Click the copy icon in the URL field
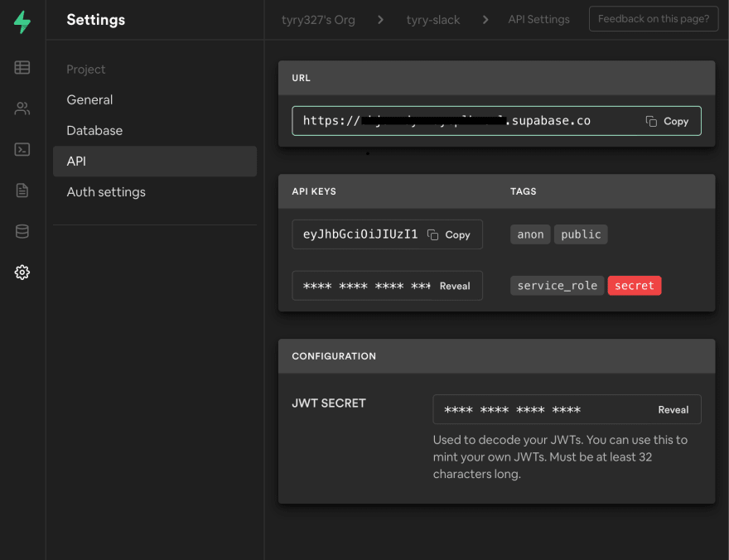 click(x=651, y=121)
